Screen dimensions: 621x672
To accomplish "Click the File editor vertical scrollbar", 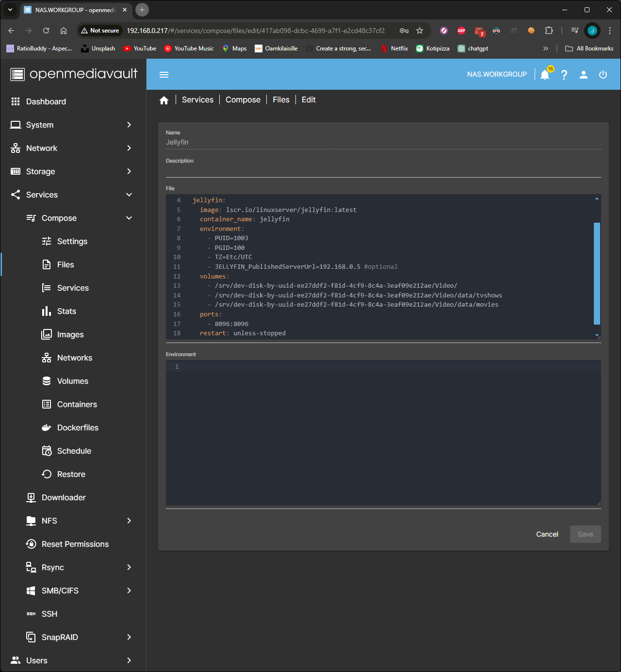I will [597, 273].
